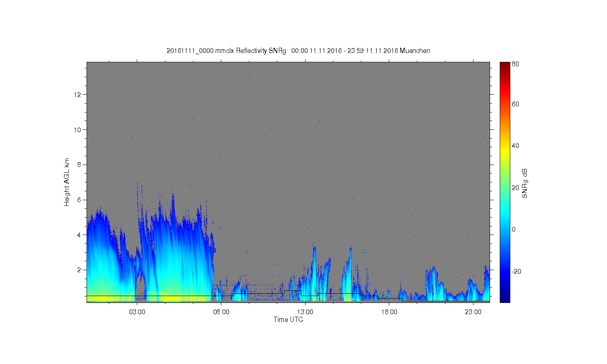Select the "18:00" time tick label
Image resolution: width=607 pixels, height=364 pixels.
(x=389, y=312)
